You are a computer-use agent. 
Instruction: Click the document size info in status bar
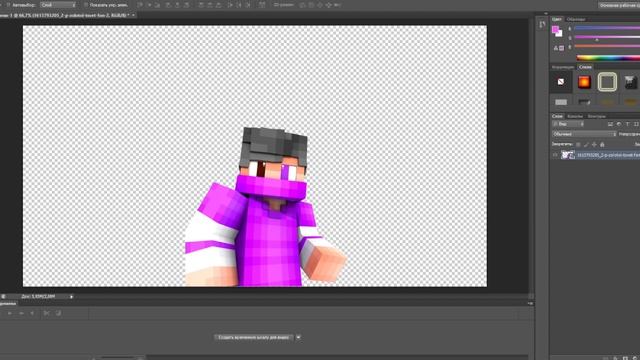(x=38, y=296)
